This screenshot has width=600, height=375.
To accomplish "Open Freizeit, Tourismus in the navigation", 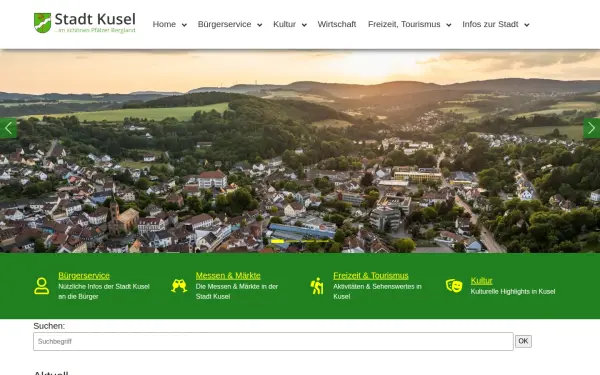I will [x=404, y=24].
